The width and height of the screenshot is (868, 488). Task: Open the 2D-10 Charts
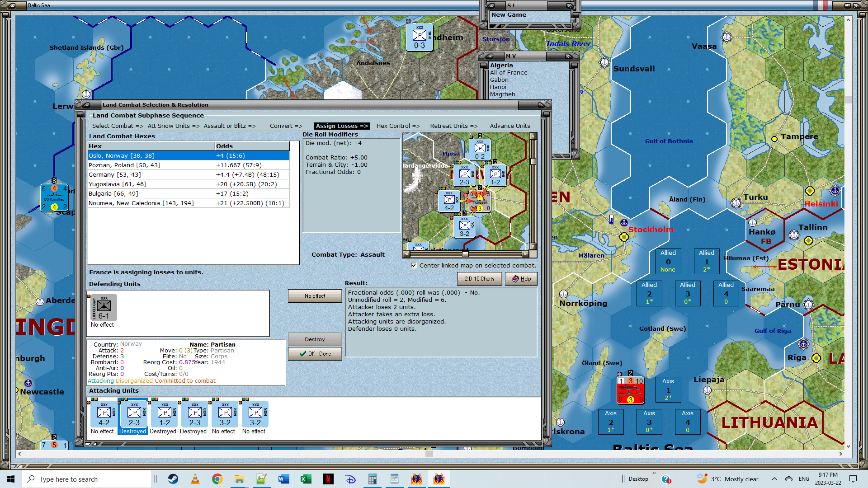tap(480, 279)
